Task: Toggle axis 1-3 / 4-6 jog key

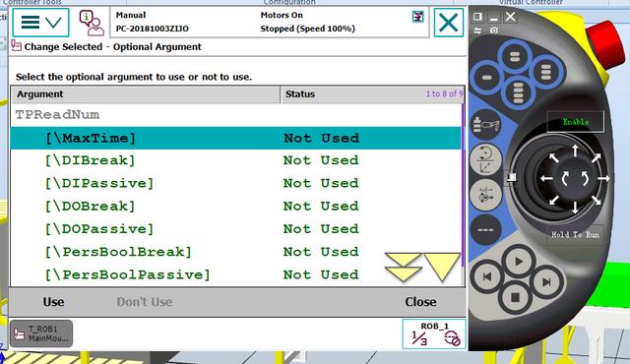Action: (x=486, y=195)
